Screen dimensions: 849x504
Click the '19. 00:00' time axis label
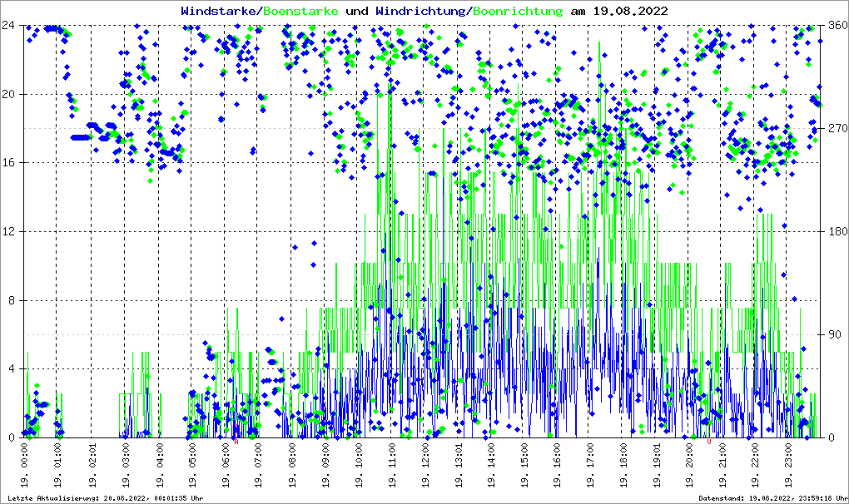pos(26,466)
